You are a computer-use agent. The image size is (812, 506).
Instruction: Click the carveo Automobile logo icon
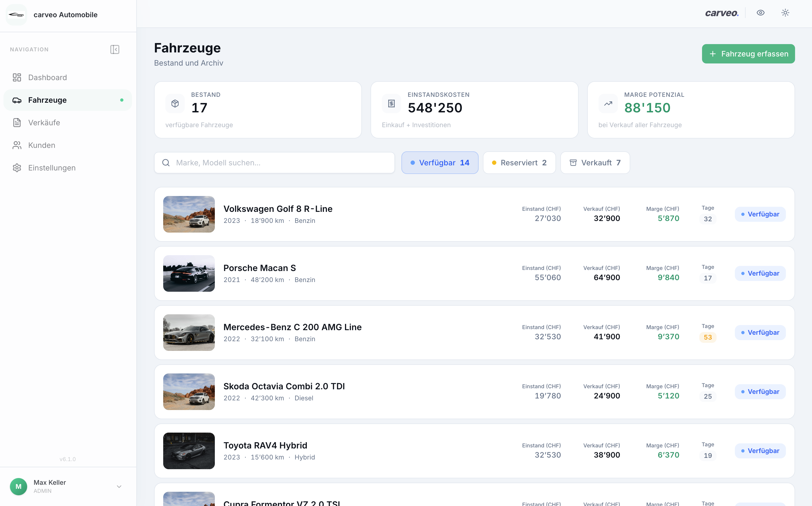pyautogui.click(x=16, y=15)
